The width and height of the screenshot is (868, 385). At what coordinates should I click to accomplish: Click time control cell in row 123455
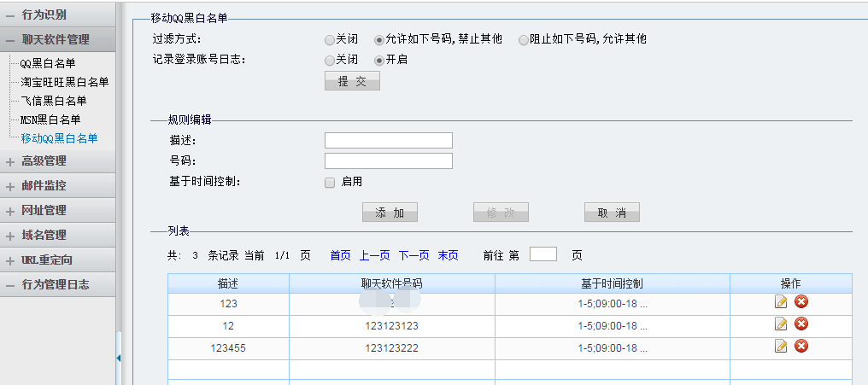coord(613,348)
